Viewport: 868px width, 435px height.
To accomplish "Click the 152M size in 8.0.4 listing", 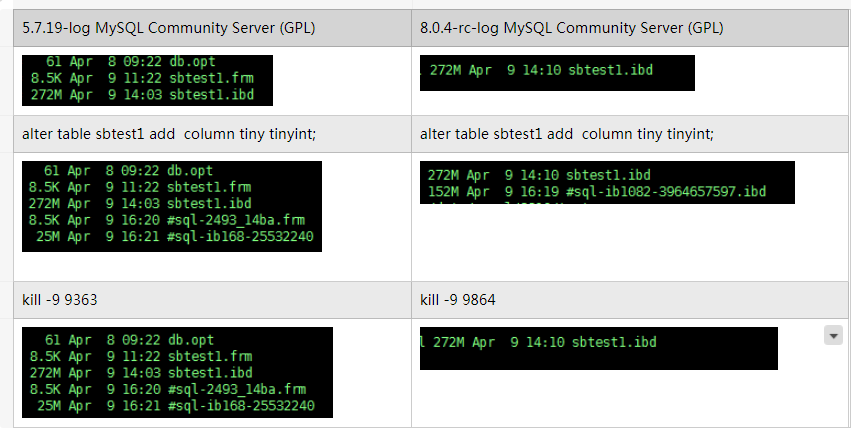I will point(443,192).
